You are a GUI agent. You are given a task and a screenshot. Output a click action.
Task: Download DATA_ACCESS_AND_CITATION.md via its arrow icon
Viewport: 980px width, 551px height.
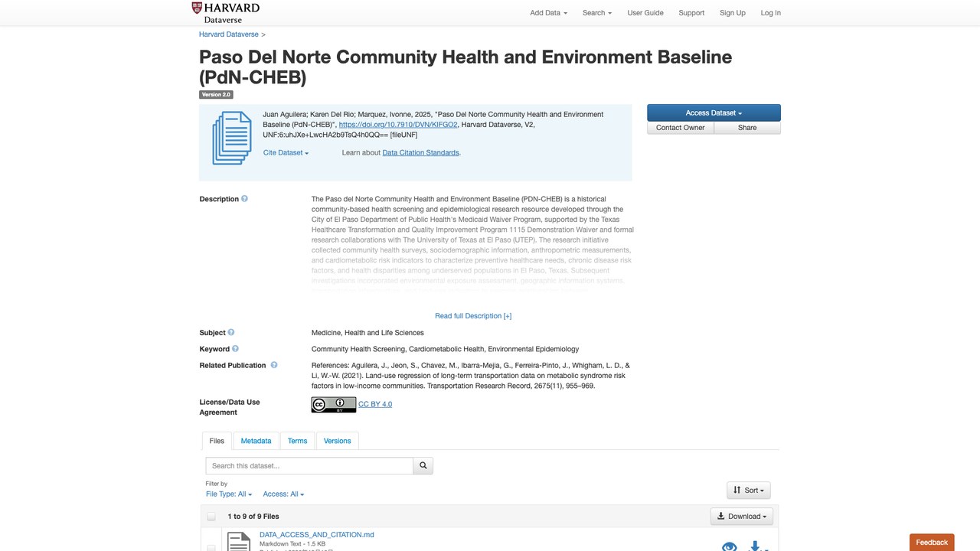755,546
